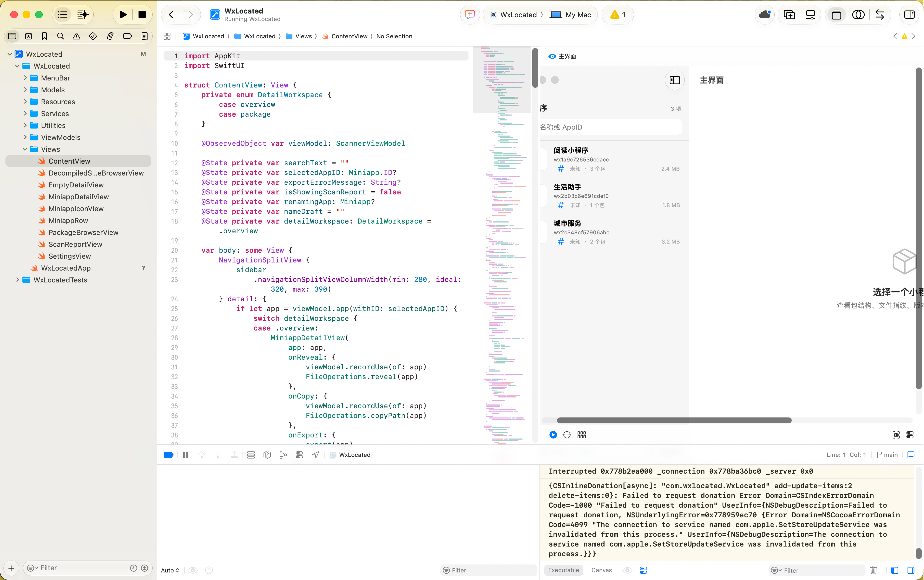Collapse the WxLocated project root
The image size is (924, 580).
[10, 54]
